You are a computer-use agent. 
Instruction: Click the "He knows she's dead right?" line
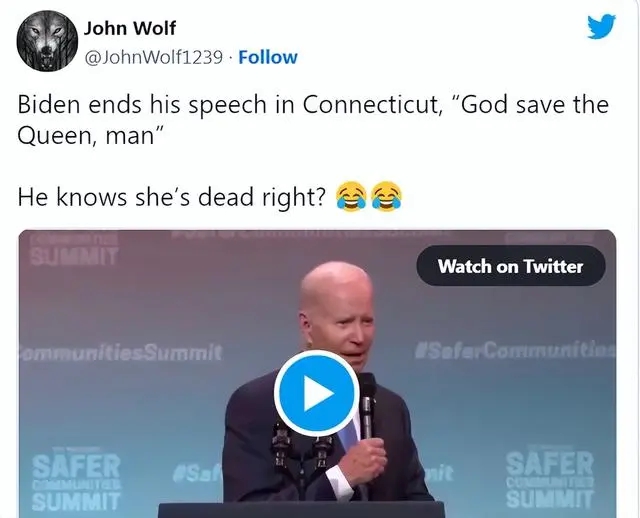171,198
